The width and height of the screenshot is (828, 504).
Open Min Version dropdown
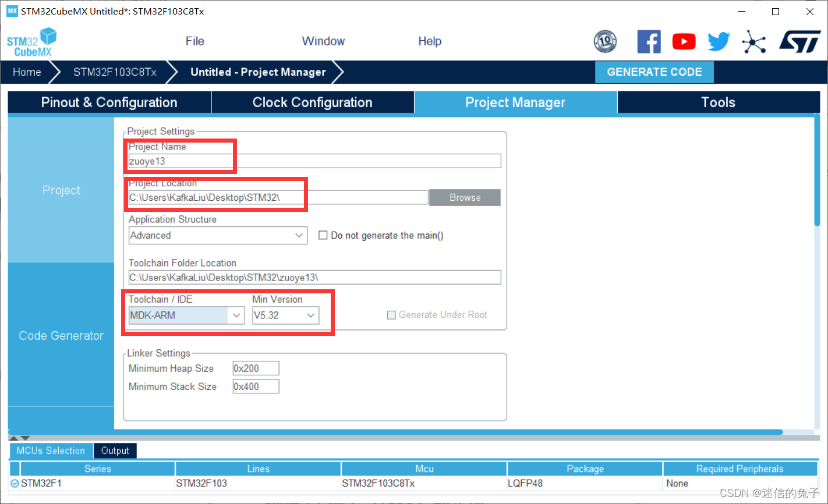coord(286,315)
